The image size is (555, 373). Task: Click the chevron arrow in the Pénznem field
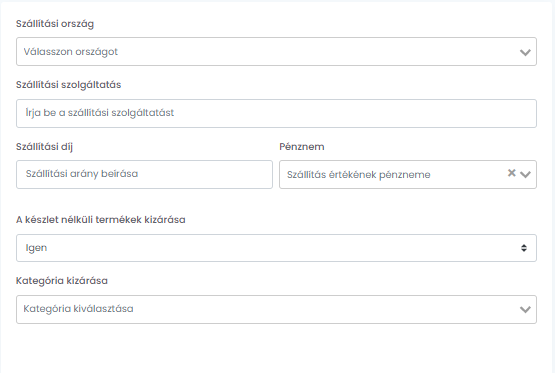[x=525, y=174]
